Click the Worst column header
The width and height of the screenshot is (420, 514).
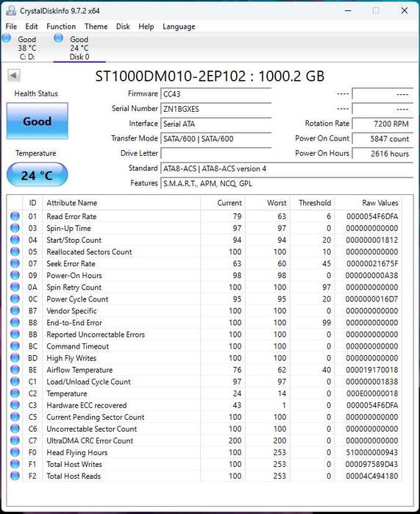click(x=268, y=202)
